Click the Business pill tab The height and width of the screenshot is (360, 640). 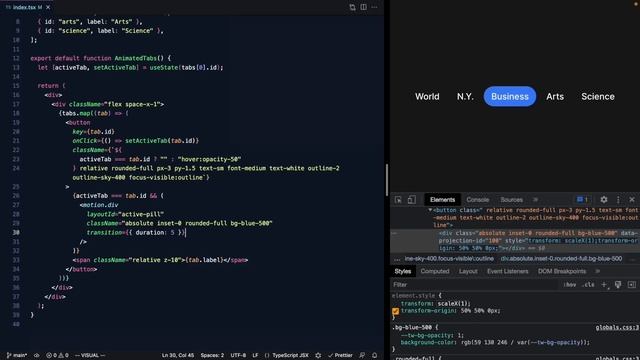(x=510, y=97)
